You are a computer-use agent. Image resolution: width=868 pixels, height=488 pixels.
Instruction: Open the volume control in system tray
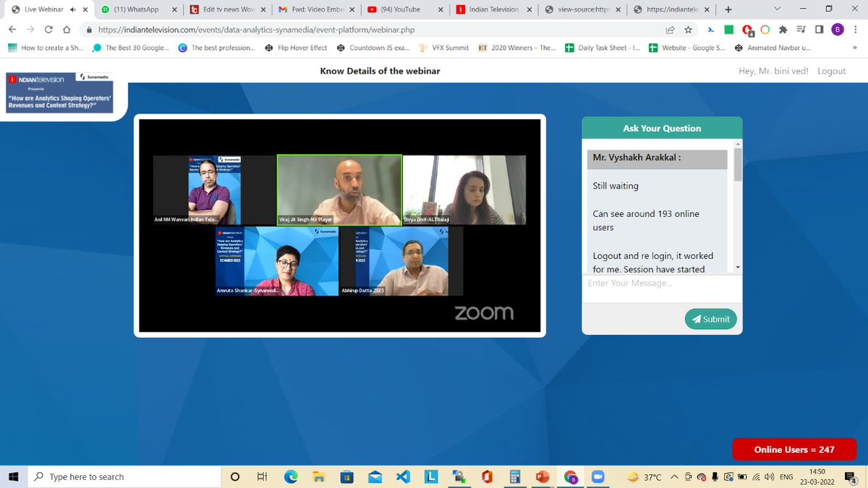(x=769, y=476)
